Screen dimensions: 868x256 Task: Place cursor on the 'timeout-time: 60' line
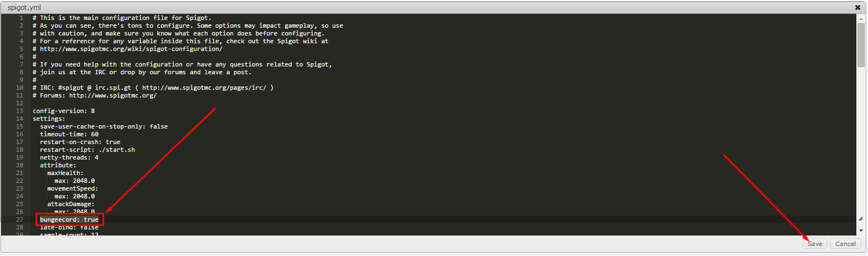(x=69, y=134)
